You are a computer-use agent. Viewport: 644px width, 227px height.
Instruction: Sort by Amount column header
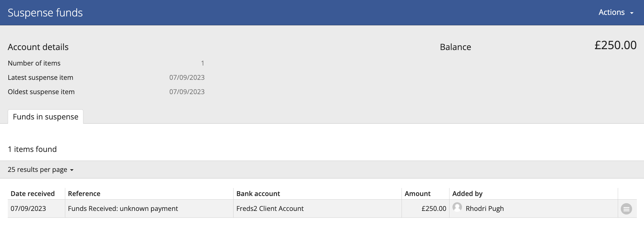pyautogui.click(x=418, y=194)
